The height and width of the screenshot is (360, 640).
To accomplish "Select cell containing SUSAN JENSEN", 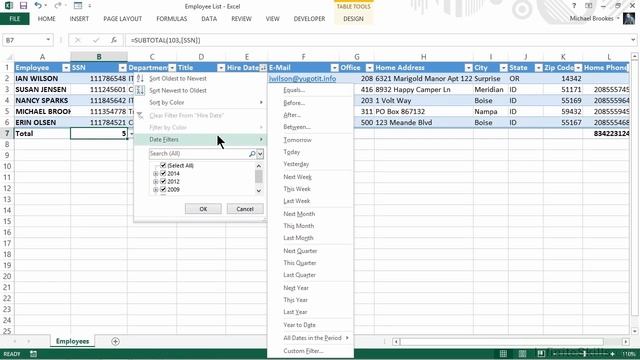I will tap(42, 89).
